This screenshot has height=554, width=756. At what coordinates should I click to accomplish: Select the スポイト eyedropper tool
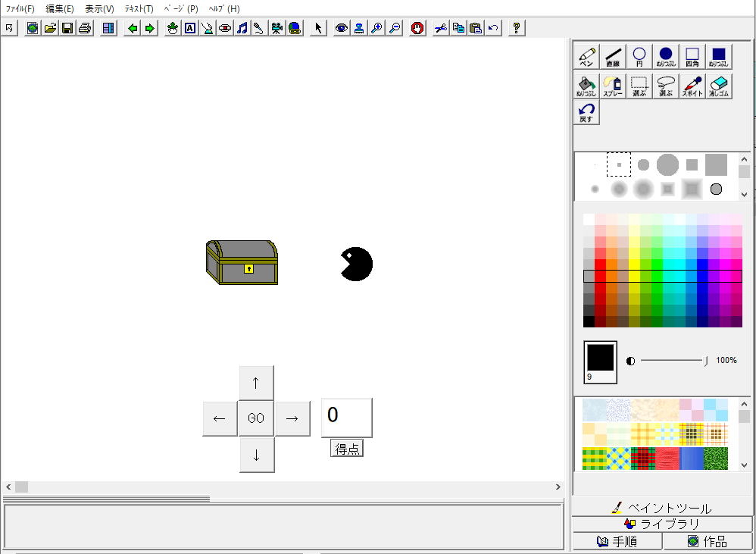692,86
